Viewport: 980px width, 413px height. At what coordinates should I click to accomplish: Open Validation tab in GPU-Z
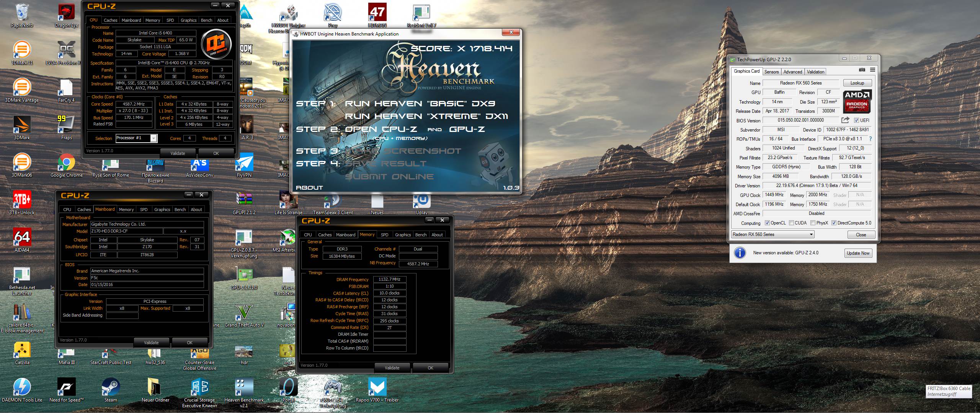815,72
